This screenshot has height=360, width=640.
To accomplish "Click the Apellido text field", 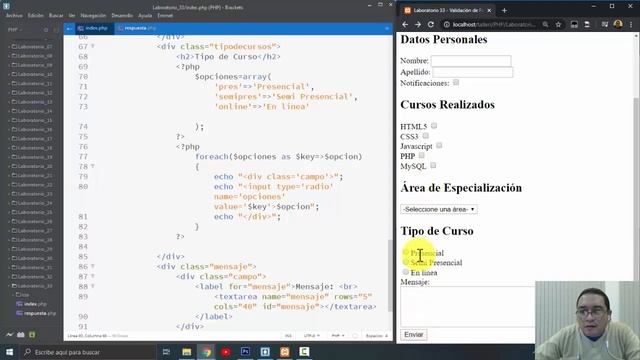I will point(473,72).
